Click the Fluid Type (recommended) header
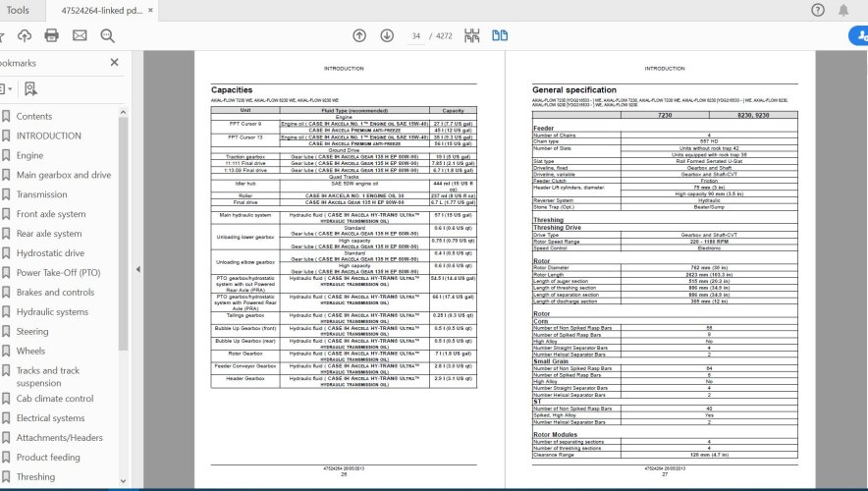The height and width of the screenshot is (491, 868). tap(354, 110)
